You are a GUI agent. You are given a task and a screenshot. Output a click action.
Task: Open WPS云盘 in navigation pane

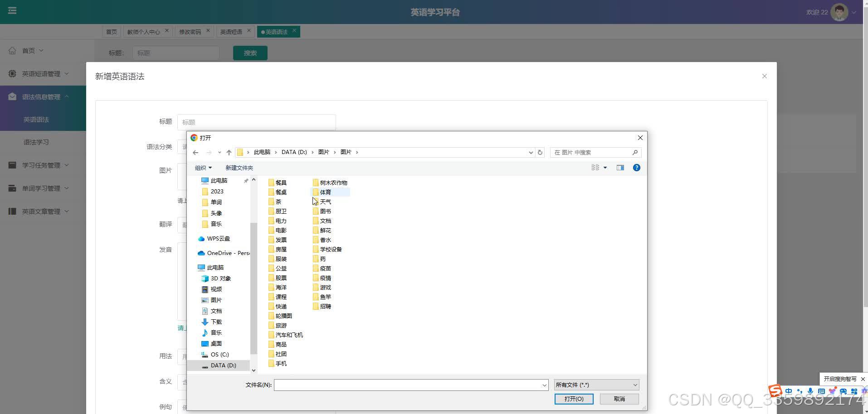coord(214,239)
